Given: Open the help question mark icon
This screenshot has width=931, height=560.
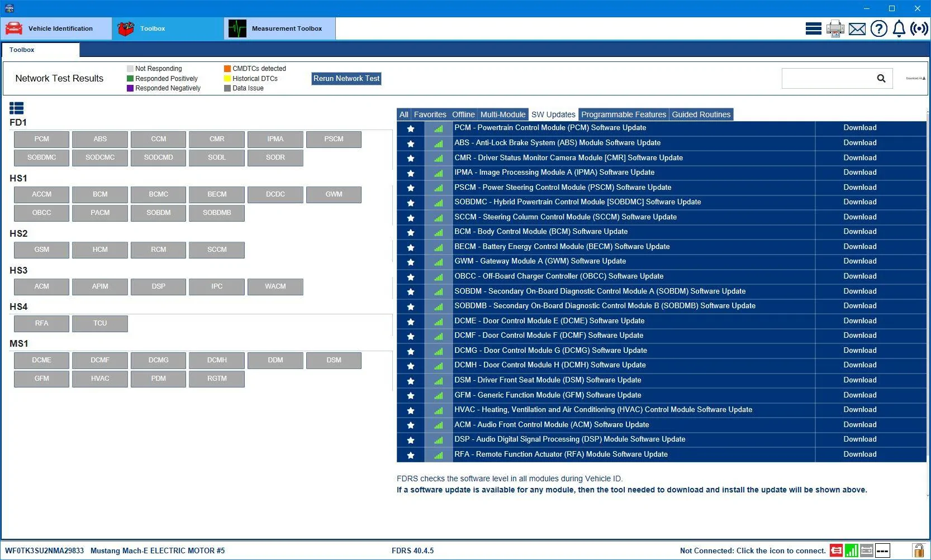Looking at the screenshot, I should (878, 28).
